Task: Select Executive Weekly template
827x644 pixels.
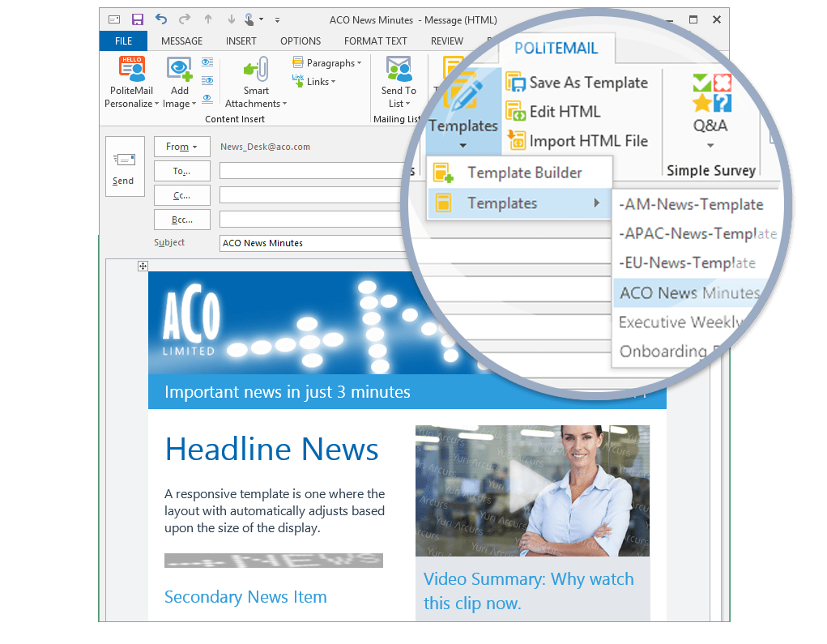Action: pyautogui.click(x=680, y=322)
